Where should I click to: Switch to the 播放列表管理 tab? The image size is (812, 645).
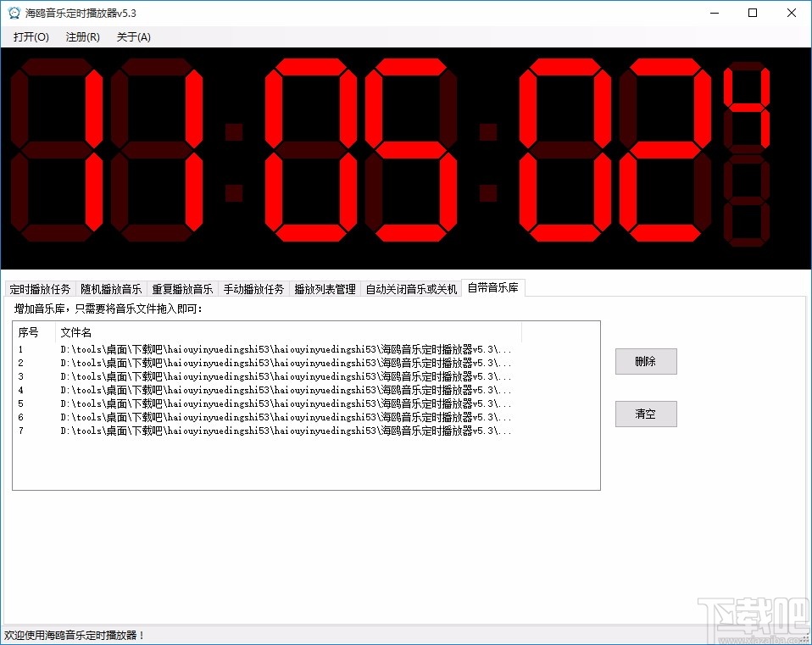point(323,288)
